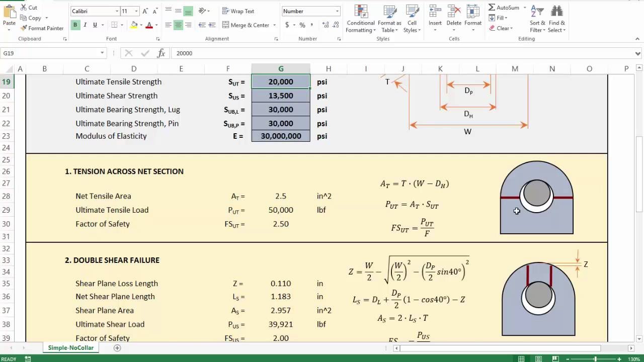Click the formula bar containing 20000
The height and width of the screenshot is (362, 644).
click(403, 53)
